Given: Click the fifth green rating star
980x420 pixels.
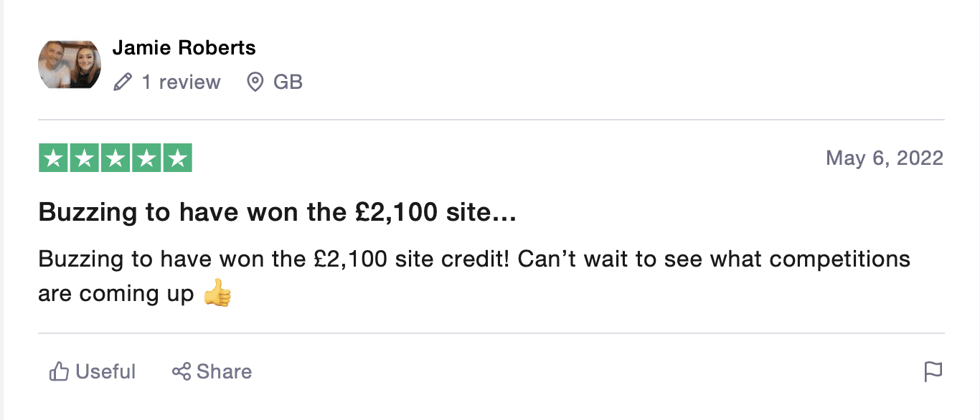Looking at the screenshot, I should (x=177, y=158).
